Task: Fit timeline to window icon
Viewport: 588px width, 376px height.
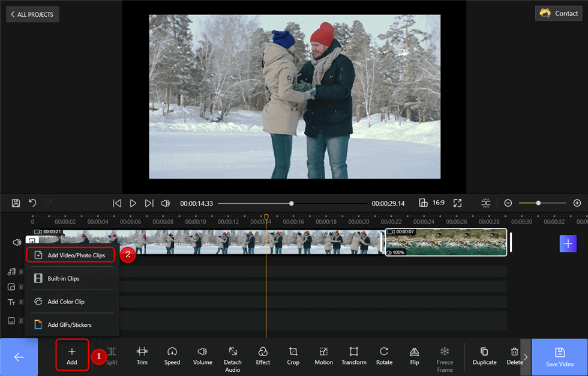Action: [485, 203]
